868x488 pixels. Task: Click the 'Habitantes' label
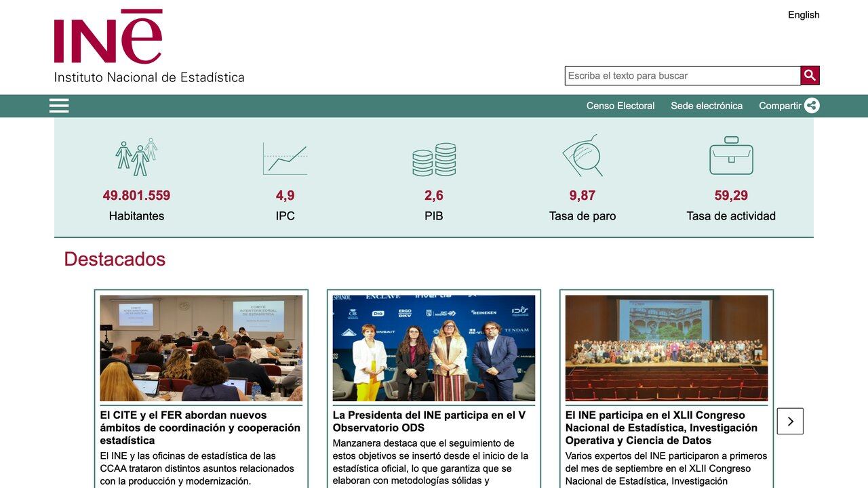pos(136,216)
